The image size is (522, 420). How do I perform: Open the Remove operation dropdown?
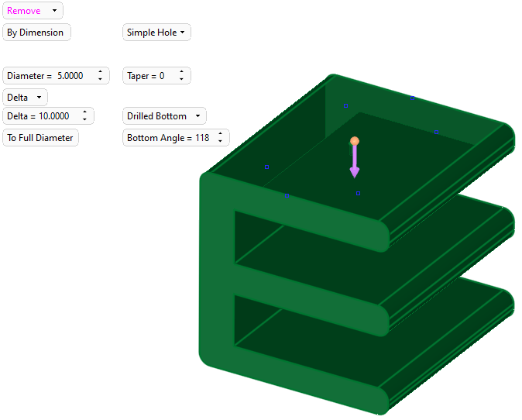click(33, 11)
